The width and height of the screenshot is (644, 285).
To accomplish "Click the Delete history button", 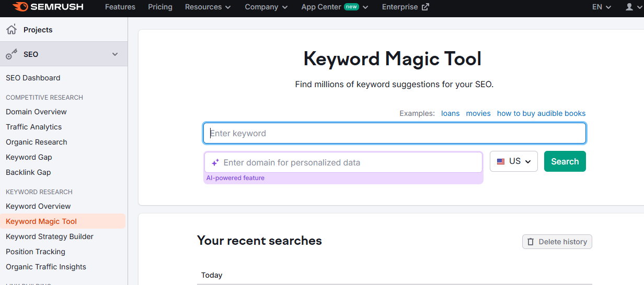I will 557,242.
